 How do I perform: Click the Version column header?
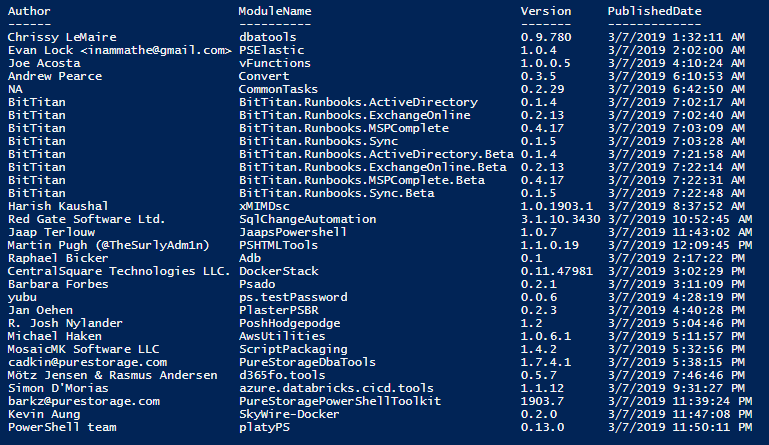(x=546, y=11)
